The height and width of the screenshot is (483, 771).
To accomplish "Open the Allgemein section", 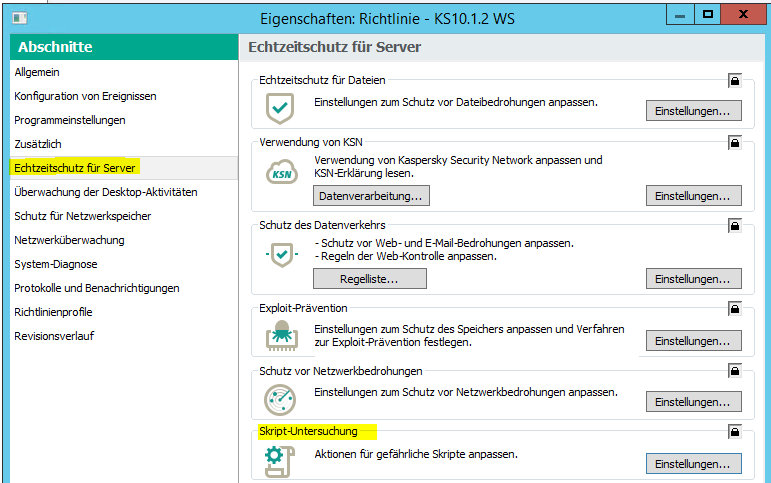I will [x=37, y=72].
